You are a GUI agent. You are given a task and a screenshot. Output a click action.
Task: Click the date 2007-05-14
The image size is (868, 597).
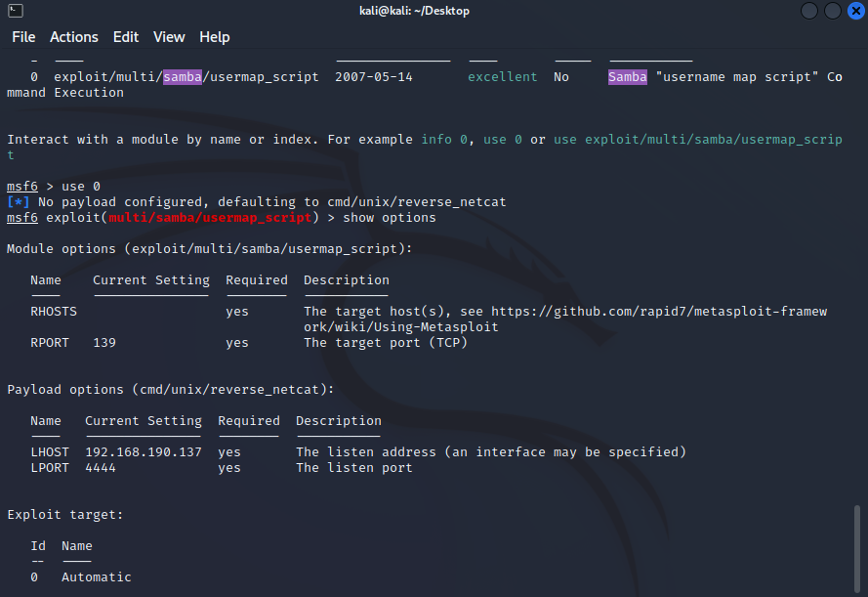pyautogui.click(x=374, y=77)
